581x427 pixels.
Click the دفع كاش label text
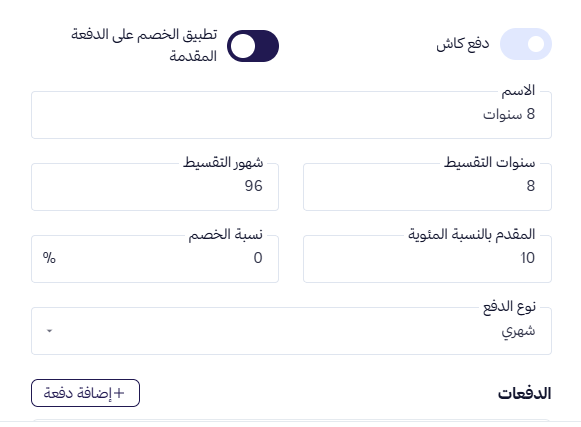click(x=463, y=44)
